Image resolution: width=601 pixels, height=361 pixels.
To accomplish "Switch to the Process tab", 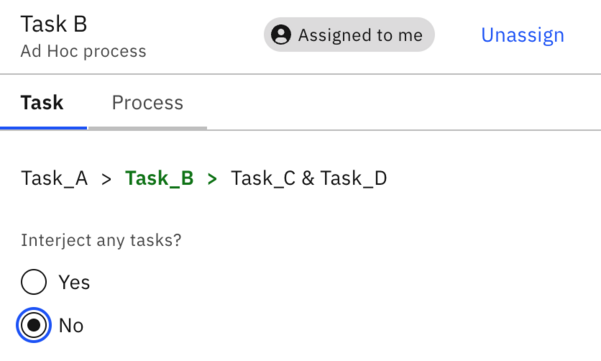I will (148, 103).
